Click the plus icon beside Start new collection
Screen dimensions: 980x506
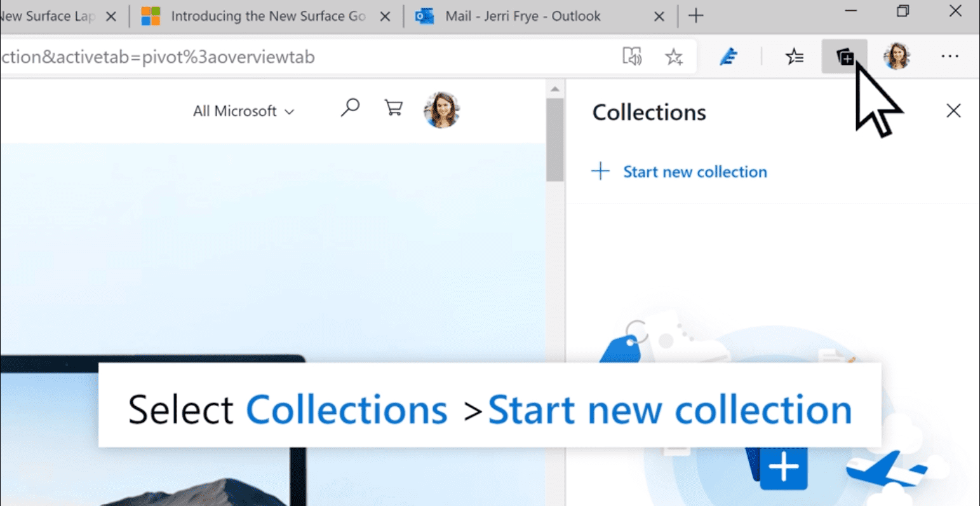click(600, 172)
